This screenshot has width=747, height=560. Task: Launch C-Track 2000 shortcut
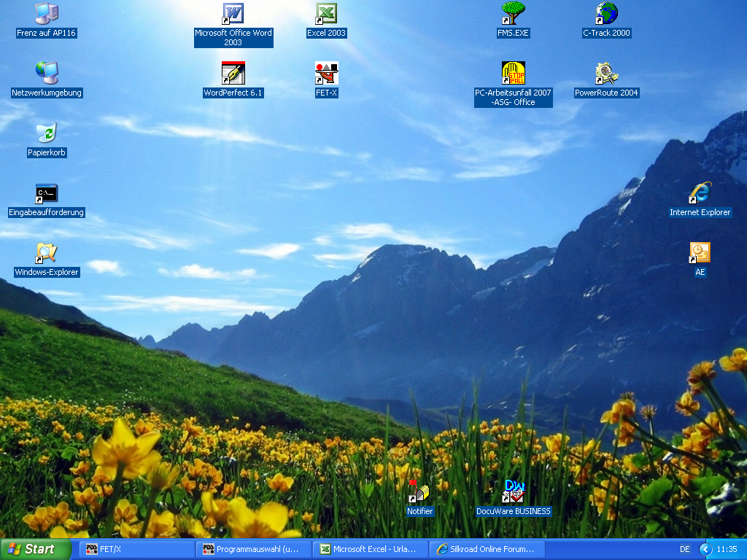click(606, 14)
